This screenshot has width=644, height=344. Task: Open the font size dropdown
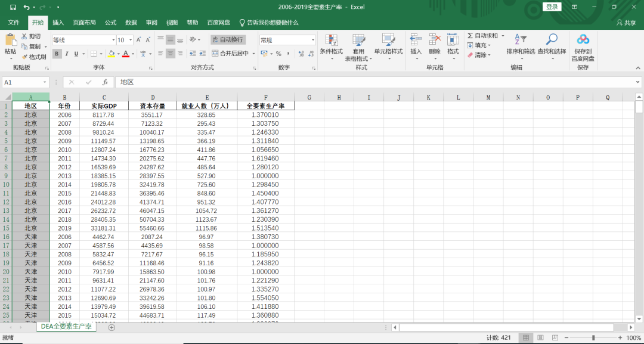131,40
